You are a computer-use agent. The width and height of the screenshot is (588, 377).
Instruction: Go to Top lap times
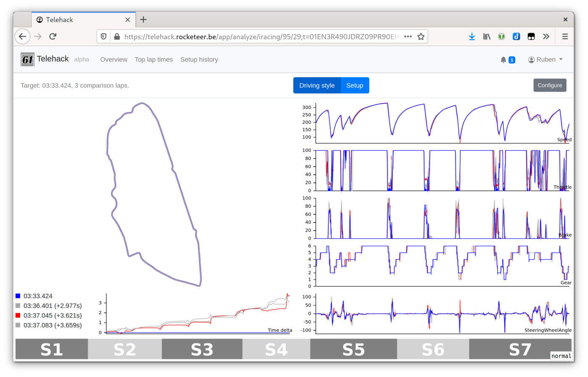click(x=154, y=60)
